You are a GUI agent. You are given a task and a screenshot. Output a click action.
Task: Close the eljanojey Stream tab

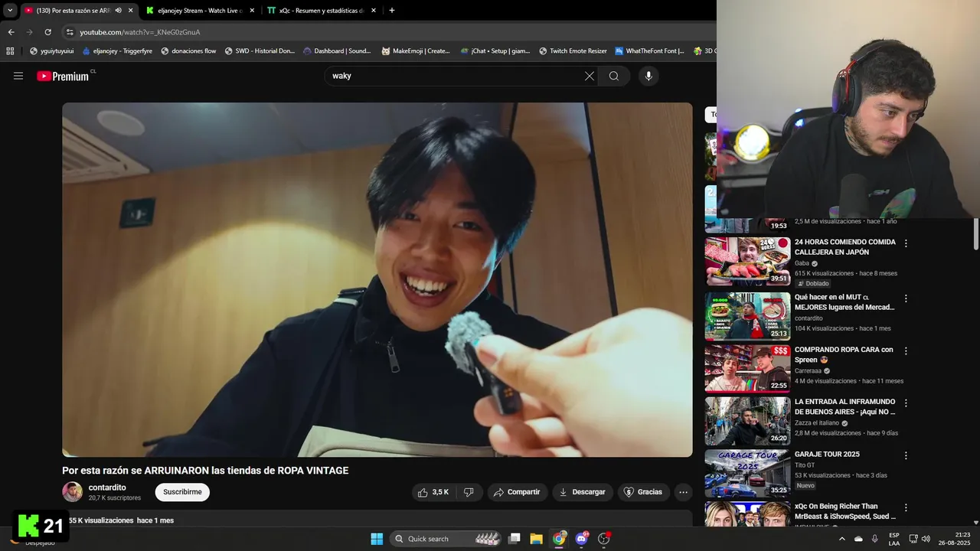coord(251,11)
